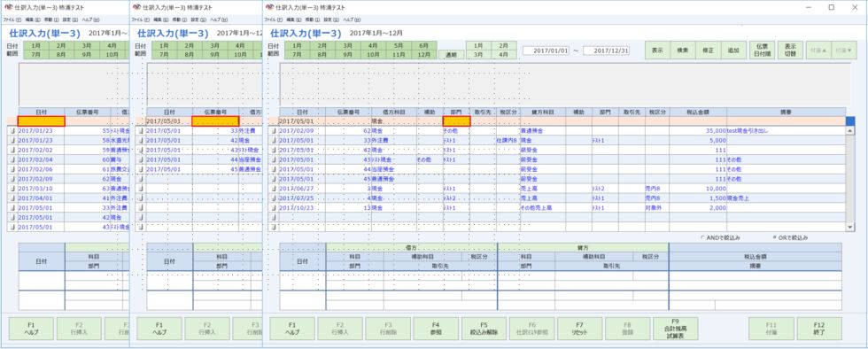Viewport: 868px width, 349px height.
Task: Click the 追加 button
Action: (733, 50)
